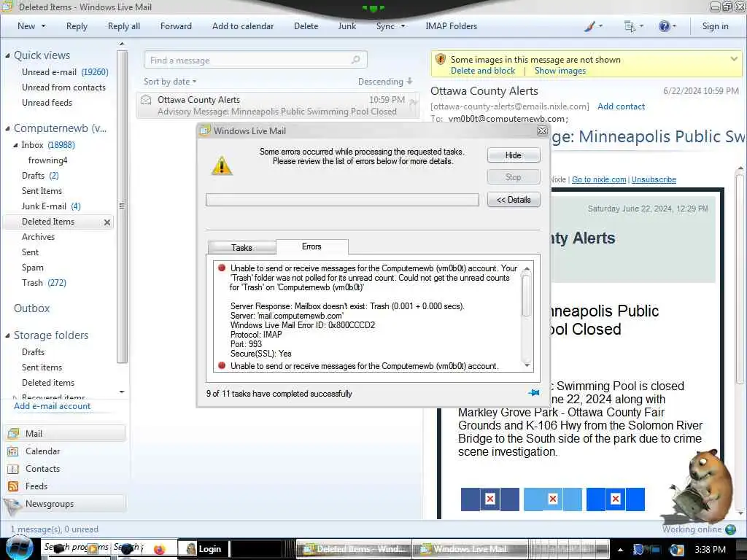Viewport: 747px width, 560px height.
Task: Close the Windows Live Mail error dialog
Action: [x=542, y=131]
